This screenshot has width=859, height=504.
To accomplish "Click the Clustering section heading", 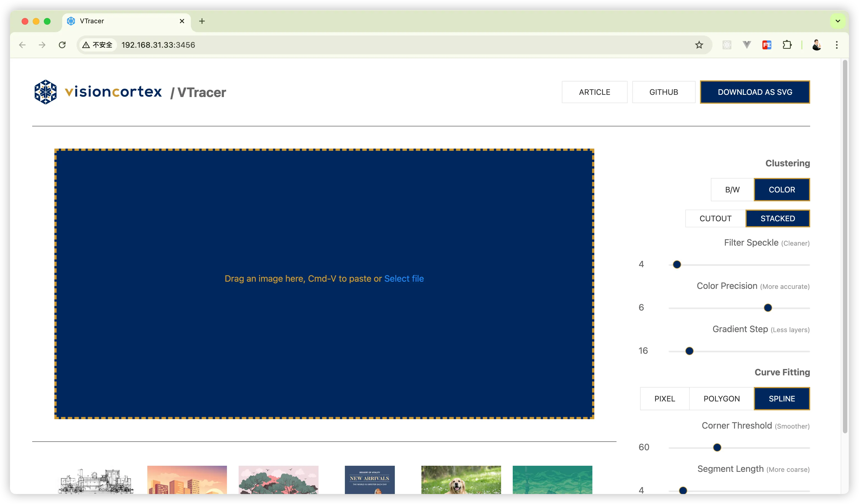I will [x=787, y=163].
